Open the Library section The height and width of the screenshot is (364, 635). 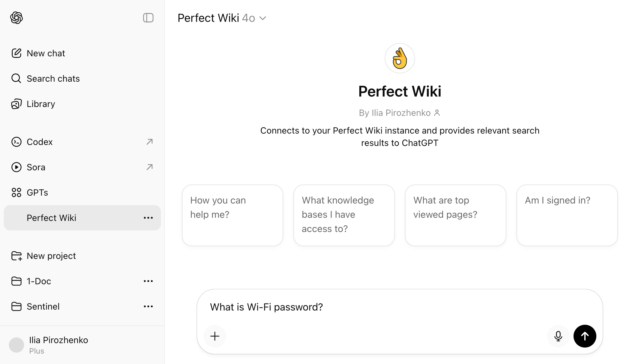pyautogui.click(x=41, y=104)
